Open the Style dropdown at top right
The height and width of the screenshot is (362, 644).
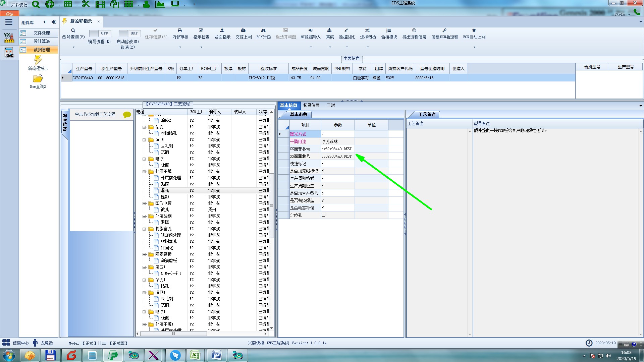click(622, 14)
